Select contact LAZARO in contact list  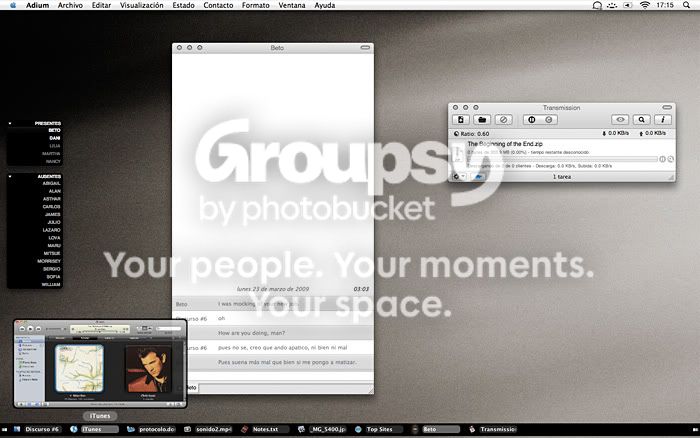point(52,230)
